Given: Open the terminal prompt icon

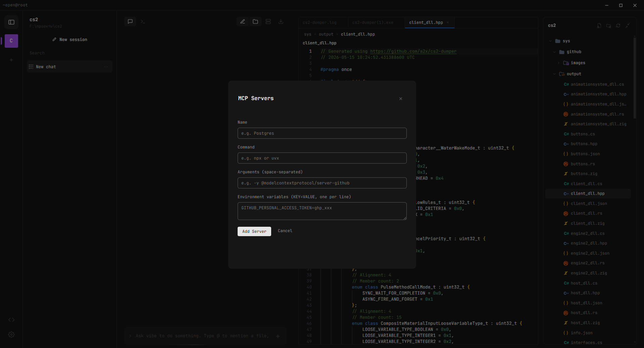Looking at the screenshot, I should 143,21.
